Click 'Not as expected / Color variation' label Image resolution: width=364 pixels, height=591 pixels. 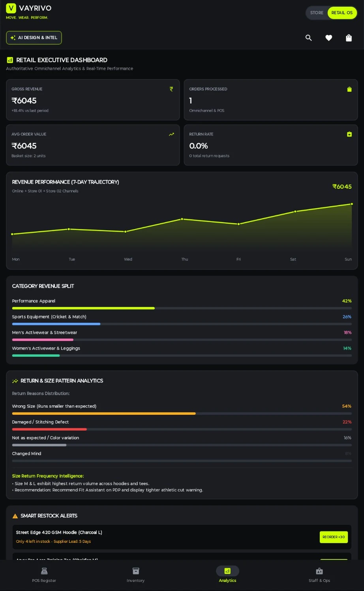tap(45, 438)
